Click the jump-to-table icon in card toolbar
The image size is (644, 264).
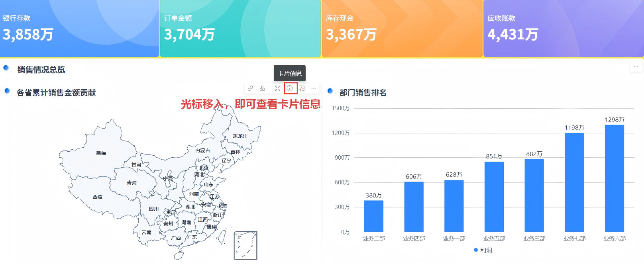[302, 88]
